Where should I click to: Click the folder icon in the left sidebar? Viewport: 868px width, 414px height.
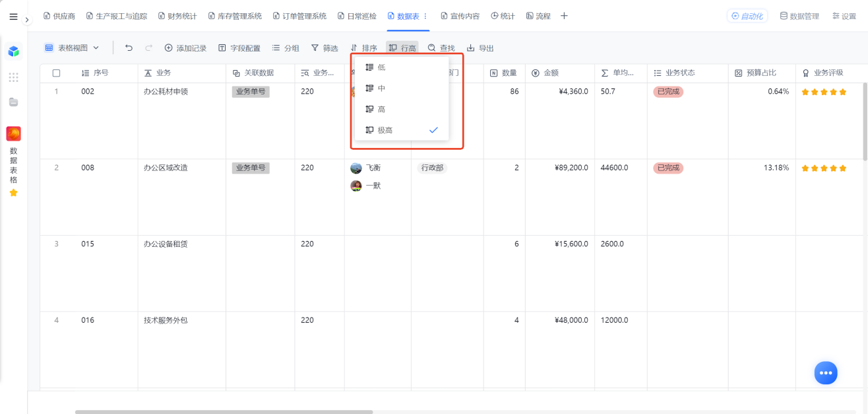14,102
